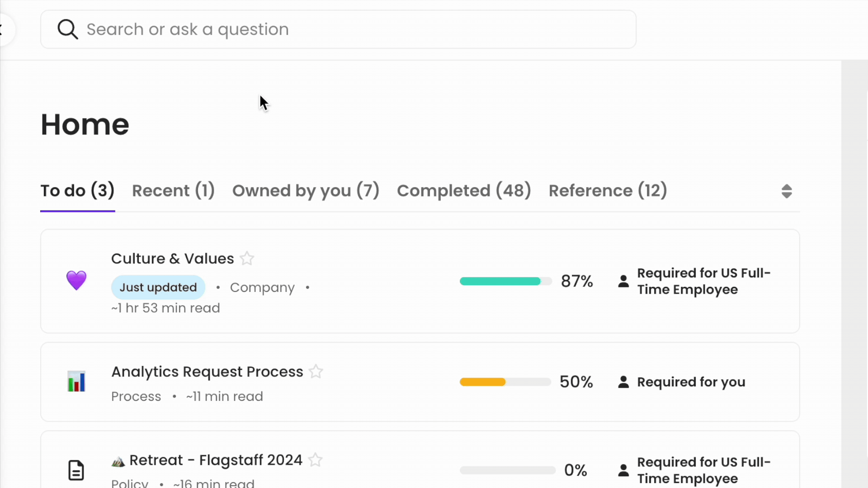
Task: Show the Reference (12) tab
Action: pos(608,191)
